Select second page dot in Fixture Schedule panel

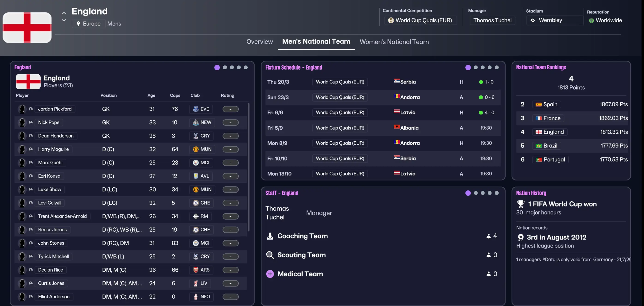coord(476,68)
